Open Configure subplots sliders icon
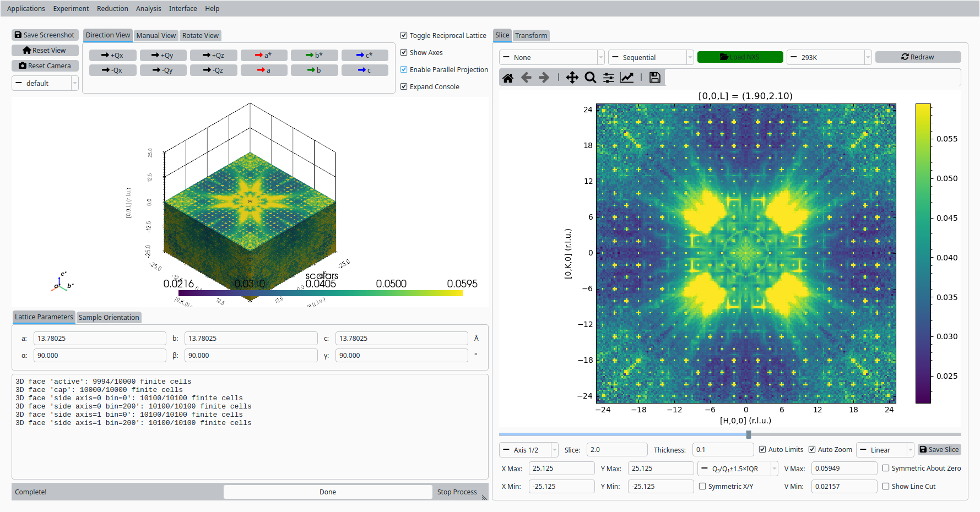 click(609, 78)
